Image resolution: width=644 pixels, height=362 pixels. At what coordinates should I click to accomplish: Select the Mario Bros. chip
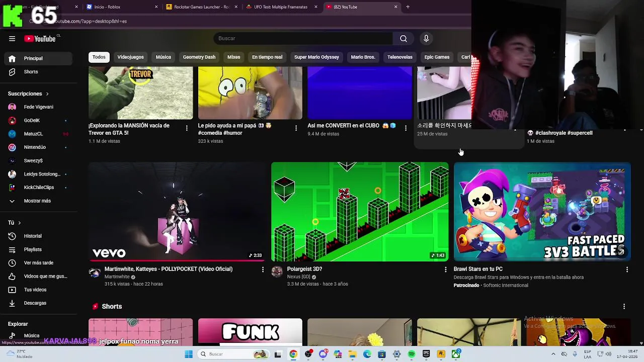pos(363,57)
